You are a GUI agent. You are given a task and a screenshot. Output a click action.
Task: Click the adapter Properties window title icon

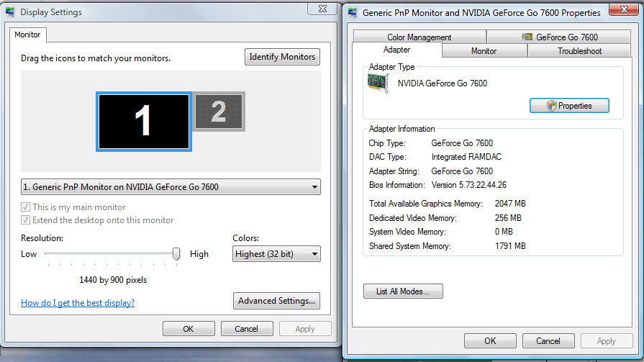353,12
